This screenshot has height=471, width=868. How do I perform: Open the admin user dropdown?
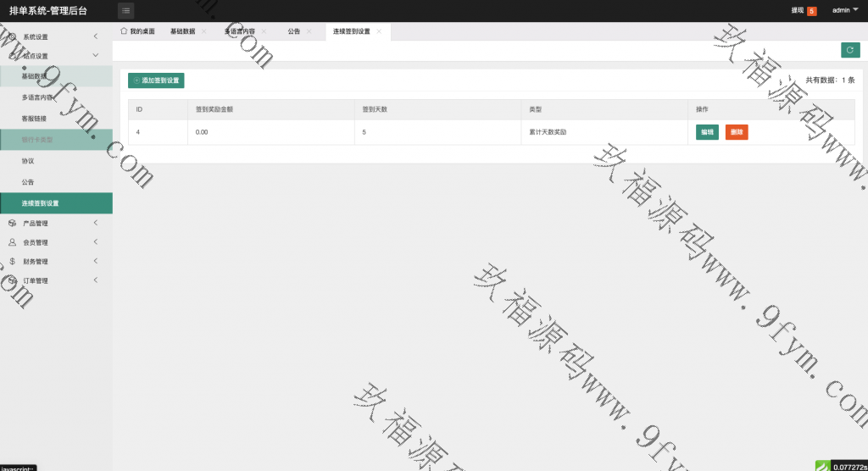tap(844, 10)
